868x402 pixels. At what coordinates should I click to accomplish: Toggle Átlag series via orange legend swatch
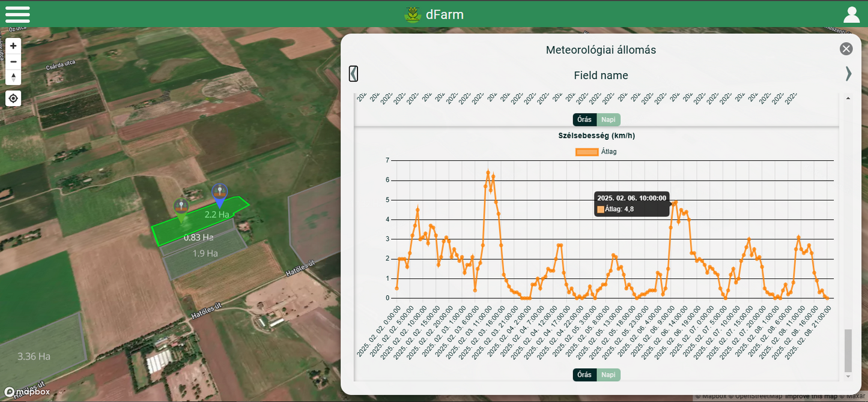click(587, 152)
